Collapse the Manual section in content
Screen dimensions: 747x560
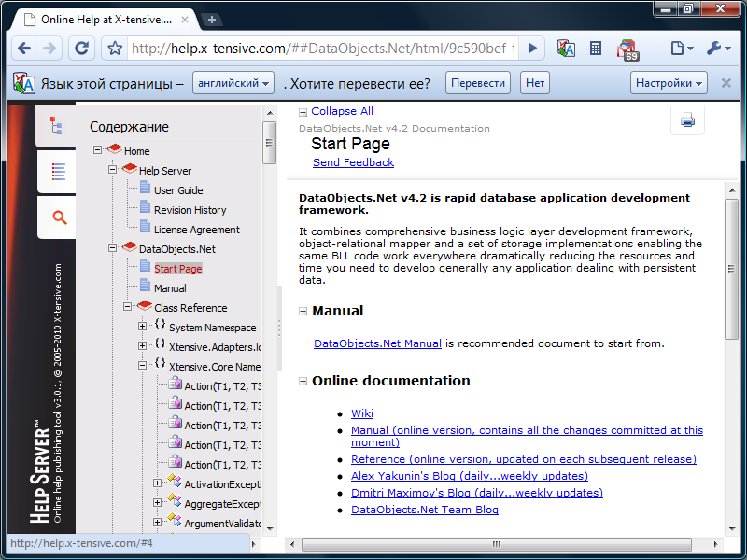tap(303, 312)
